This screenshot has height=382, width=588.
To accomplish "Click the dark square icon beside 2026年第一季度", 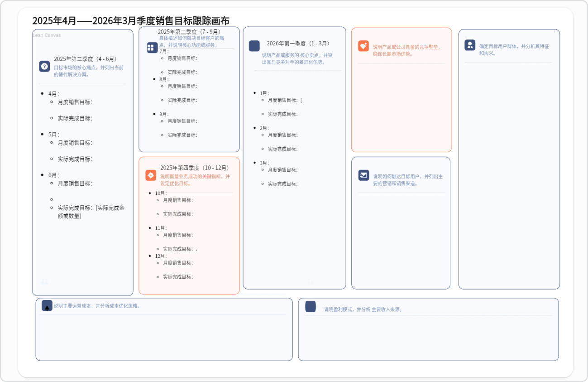I will click(254, 46).
